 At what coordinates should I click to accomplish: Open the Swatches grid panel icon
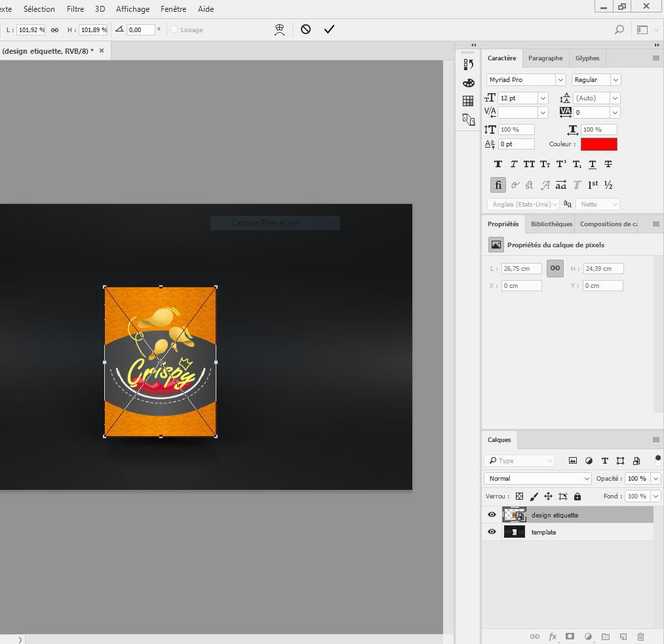[x=468, y=101]
